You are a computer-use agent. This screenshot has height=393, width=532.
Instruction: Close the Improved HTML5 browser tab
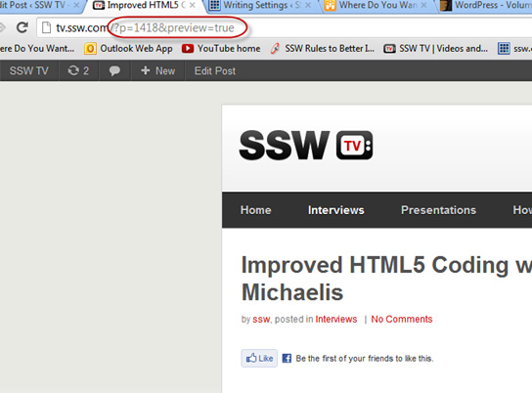193,5
